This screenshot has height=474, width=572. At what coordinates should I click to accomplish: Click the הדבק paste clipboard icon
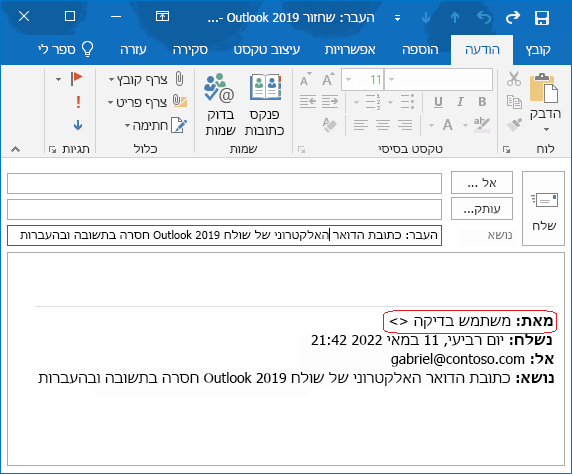point(544,88)
